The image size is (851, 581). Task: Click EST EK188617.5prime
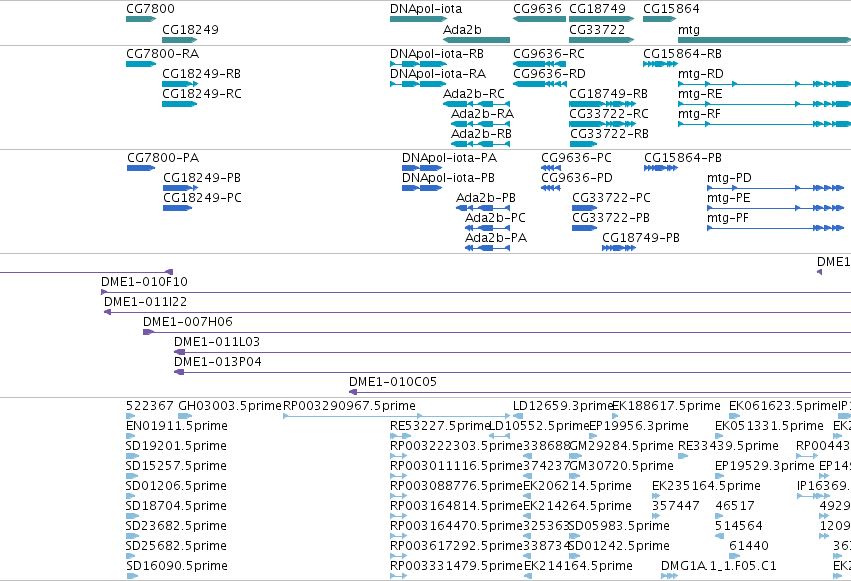click(x=666, y=406)
